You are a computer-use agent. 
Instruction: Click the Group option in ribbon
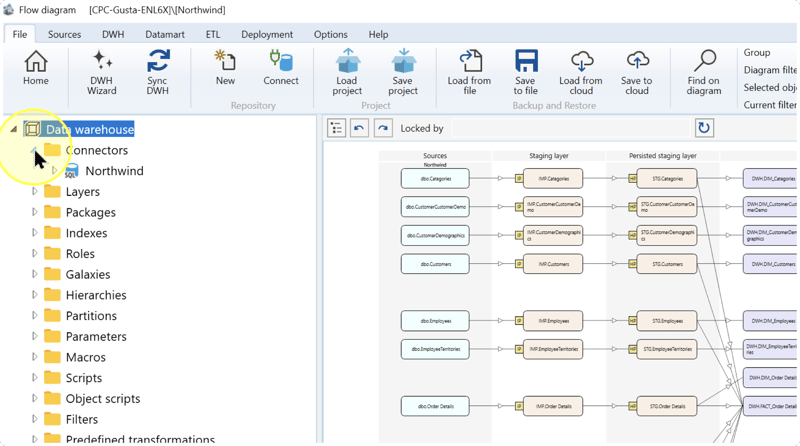757,53
